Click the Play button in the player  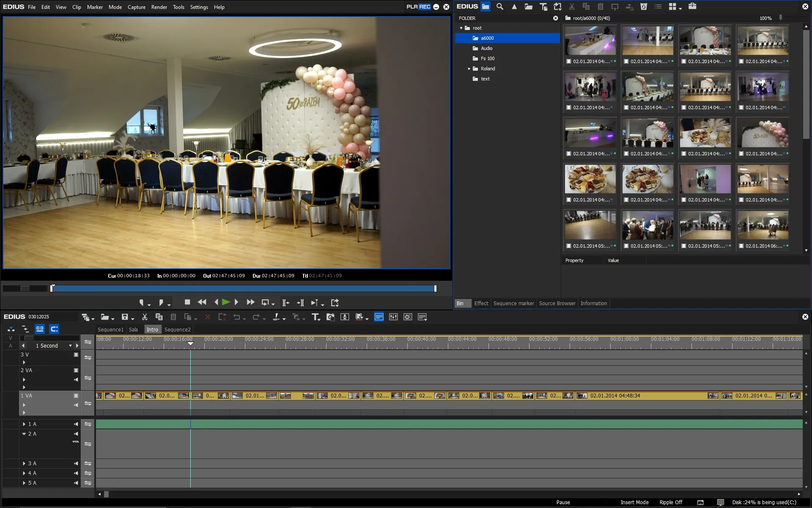pos(226,302)
